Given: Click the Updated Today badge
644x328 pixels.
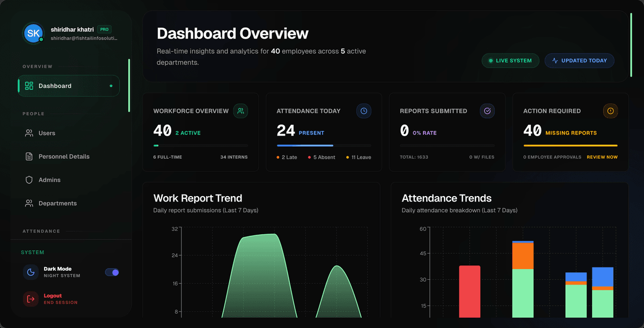Looking at the screenshot, I should click(x=580, y=61).
